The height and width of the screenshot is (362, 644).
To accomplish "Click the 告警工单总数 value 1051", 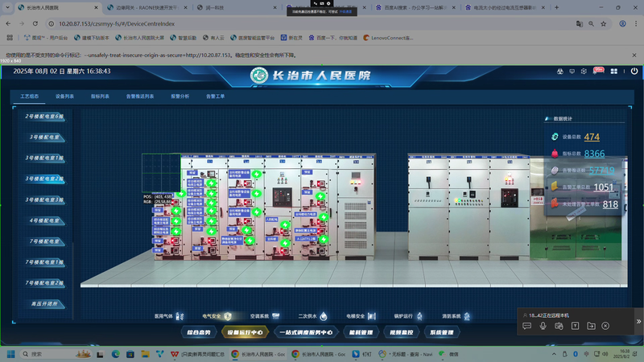I will click(603, 187).
